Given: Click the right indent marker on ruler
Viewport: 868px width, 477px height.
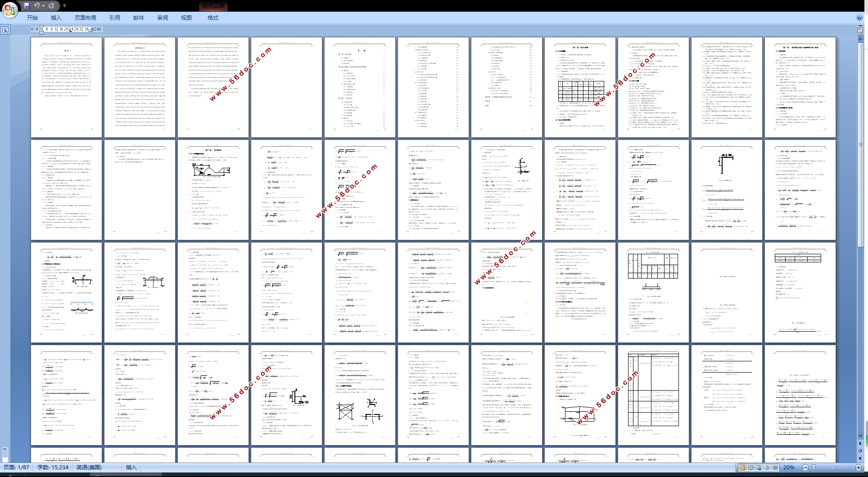Looking at the screenshot, I should pyautogui.click(x=90, y=30).
